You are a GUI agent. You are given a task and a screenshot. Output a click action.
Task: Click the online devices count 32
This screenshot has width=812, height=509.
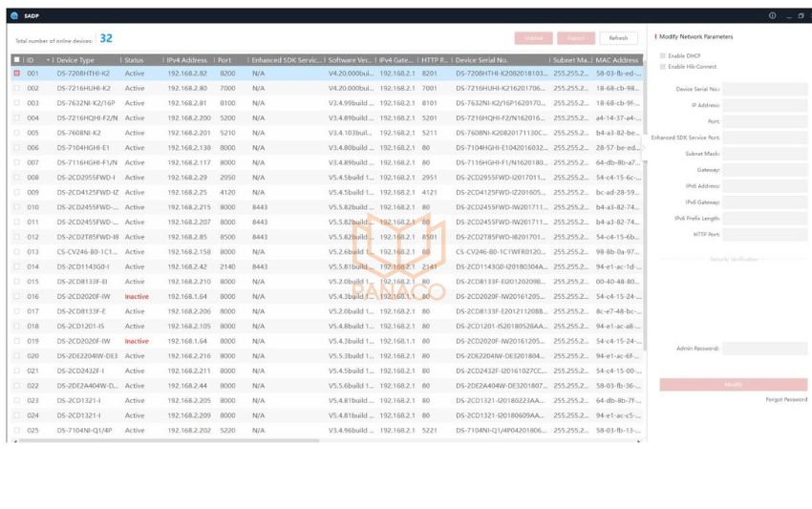click(x=106, y=38)
